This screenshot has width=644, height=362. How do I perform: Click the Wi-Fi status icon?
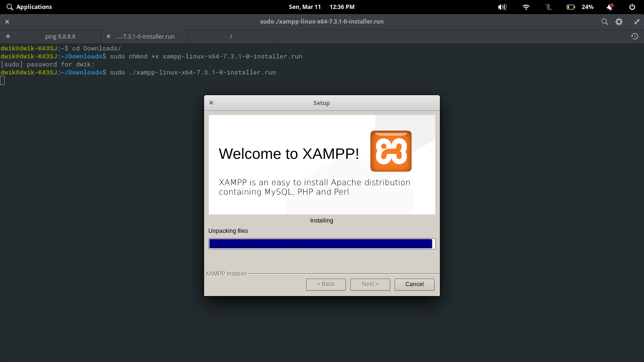pos(525,7)
